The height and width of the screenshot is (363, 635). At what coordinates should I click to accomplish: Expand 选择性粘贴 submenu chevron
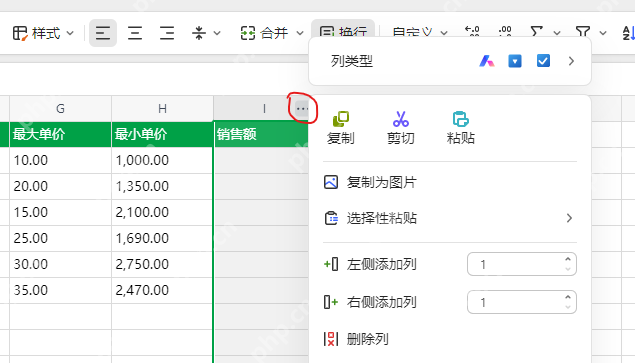pos(569,218)
